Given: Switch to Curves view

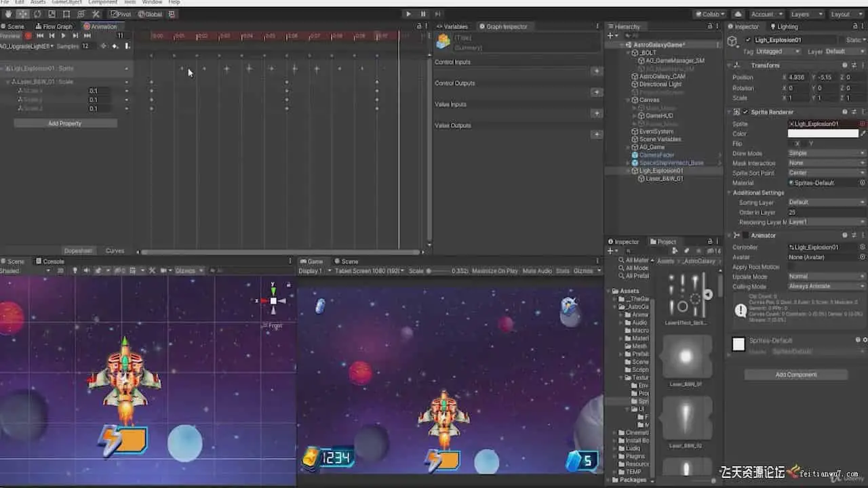Looking at the screenshot, I should click(x=115, y=251).
